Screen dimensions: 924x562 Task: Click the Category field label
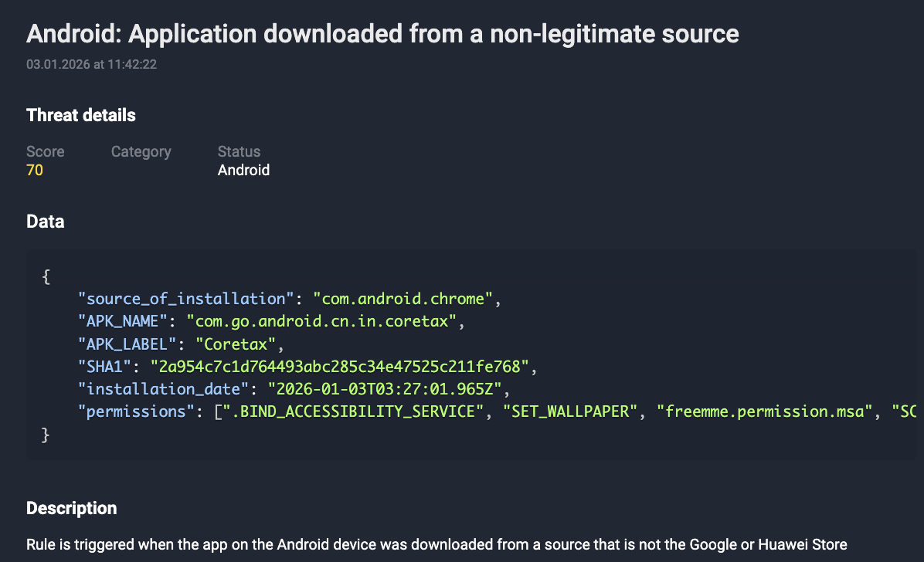pyautogui.click(x=141, y=151)
